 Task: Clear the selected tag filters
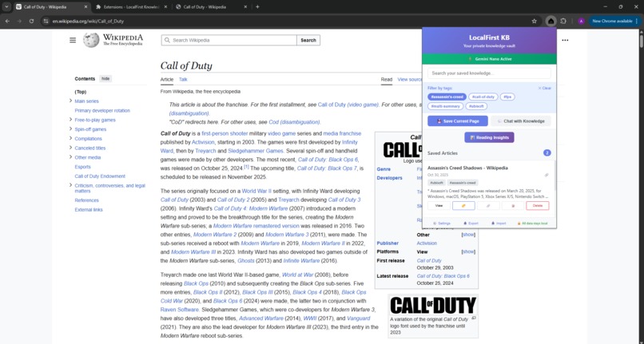coord(545,89)
